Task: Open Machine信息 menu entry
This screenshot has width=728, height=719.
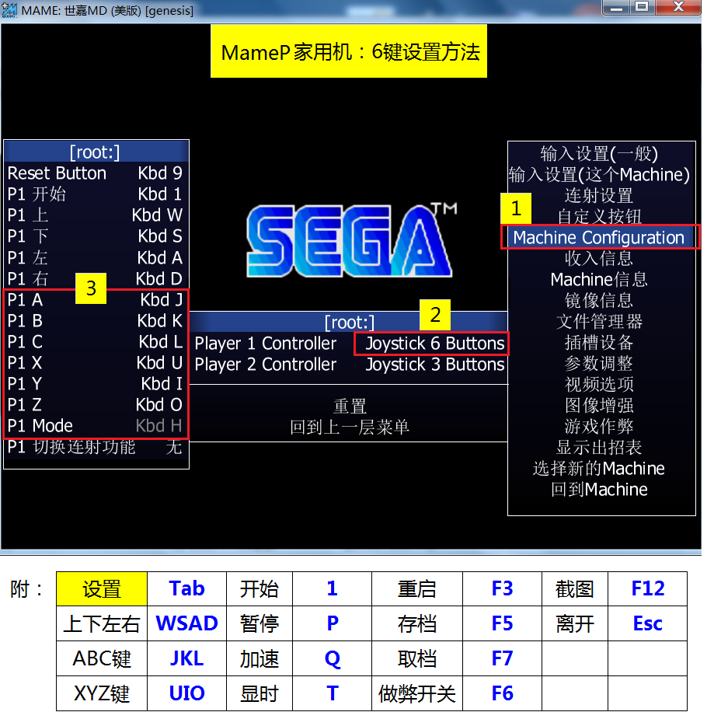Action: 599,280
